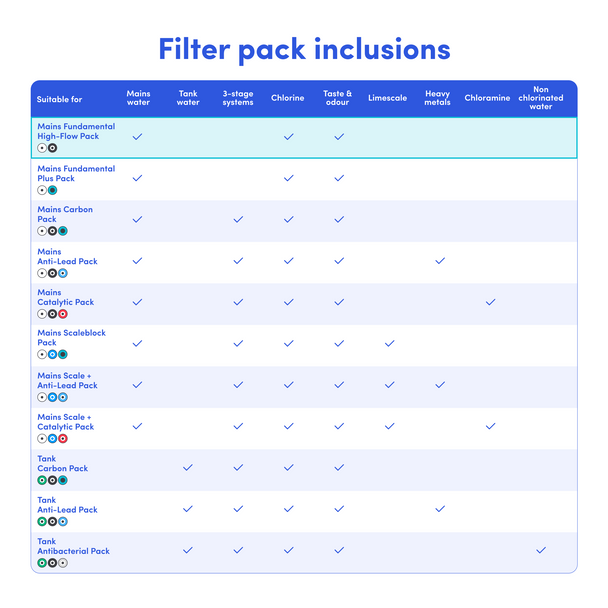Screen dimensions: 608x608
Task: Click the Filter pack inclusions title
Action: pyautogui.click(x=304, y=50)
